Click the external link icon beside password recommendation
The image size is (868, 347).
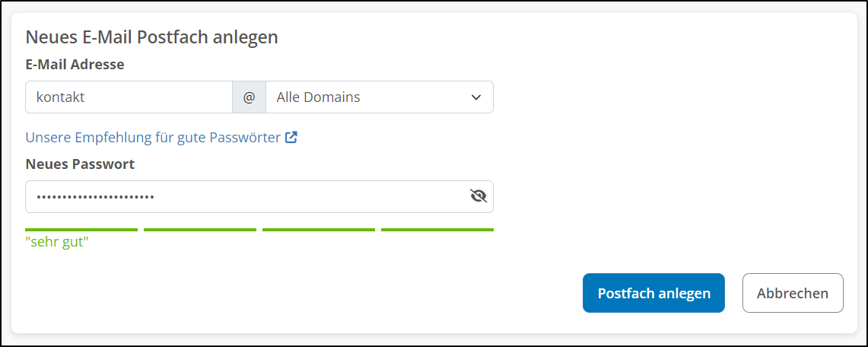pyautogui.click(x=291, y=138)
